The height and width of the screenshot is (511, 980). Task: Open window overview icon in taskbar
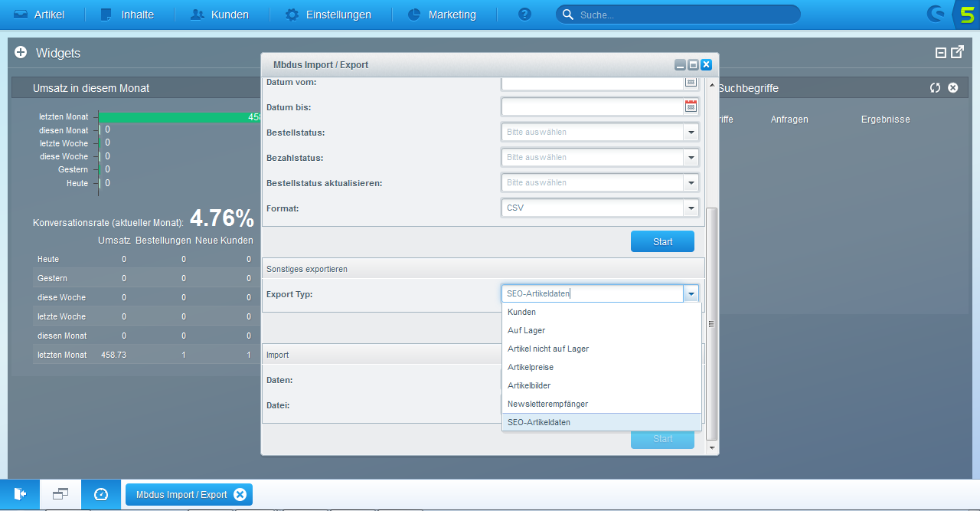pyautogui.click(x=60, y=494)
